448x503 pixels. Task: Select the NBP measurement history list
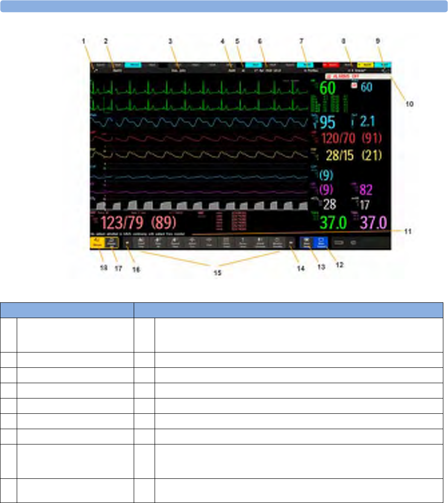232,221
